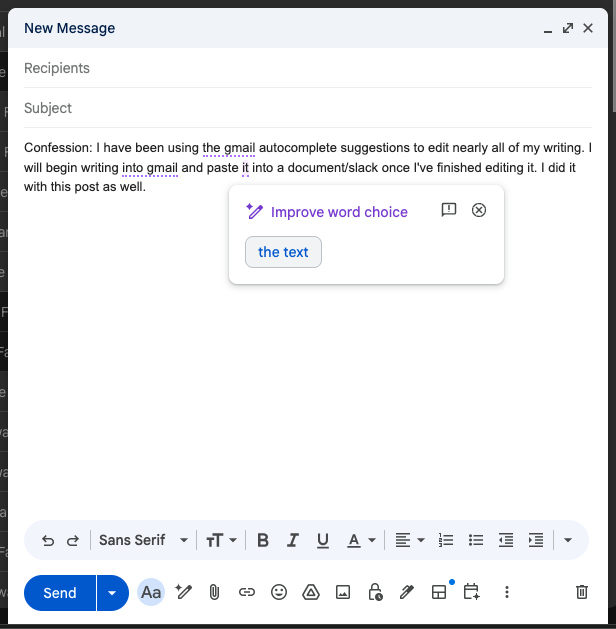The image size is (616, 629).
Task: Open Help me write pencil icon
Action: (184, 592)
